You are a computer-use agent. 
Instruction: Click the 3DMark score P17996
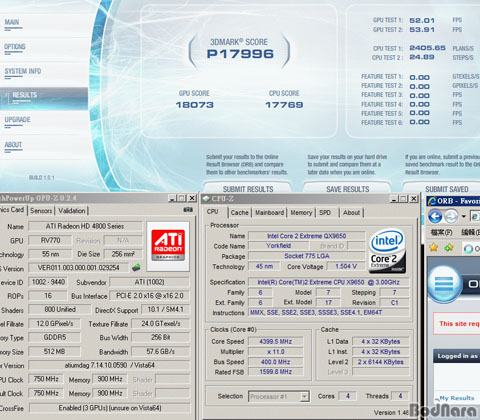pos(240,54)
